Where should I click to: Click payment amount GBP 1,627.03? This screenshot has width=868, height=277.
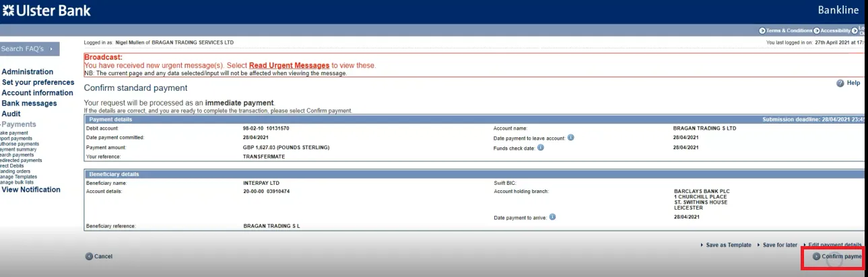tap(286, 147)
